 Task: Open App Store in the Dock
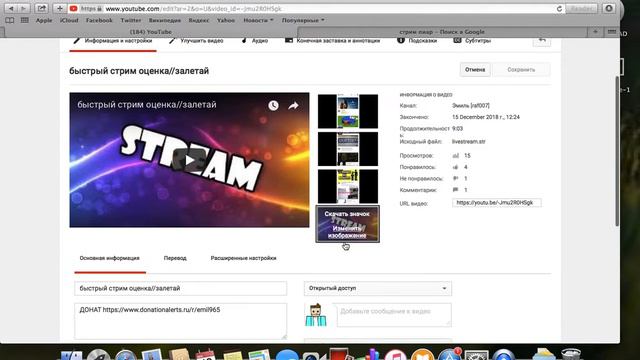[x=449, y=354]
